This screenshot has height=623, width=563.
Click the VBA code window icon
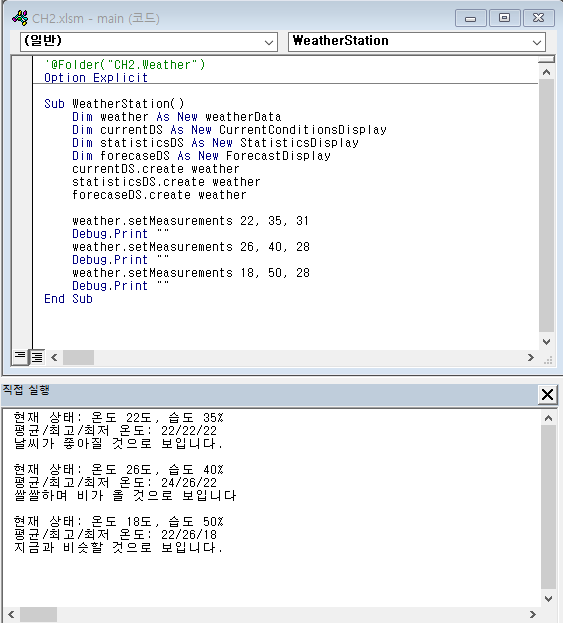(20, 18)
